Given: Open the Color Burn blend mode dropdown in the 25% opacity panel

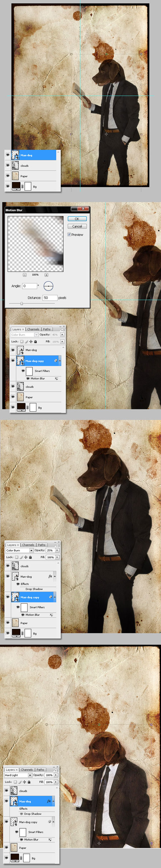Looking at the screenshot, I should coord(31,550).
